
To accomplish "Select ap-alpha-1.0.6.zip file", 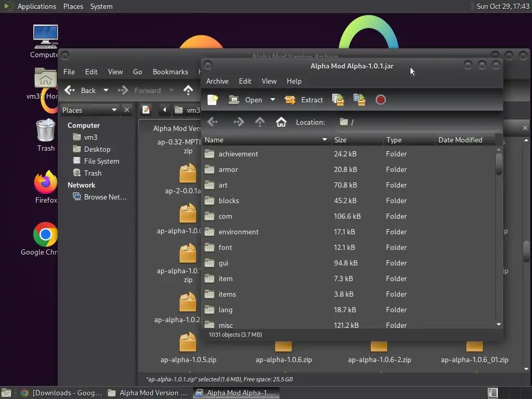I will coord(284,353).
